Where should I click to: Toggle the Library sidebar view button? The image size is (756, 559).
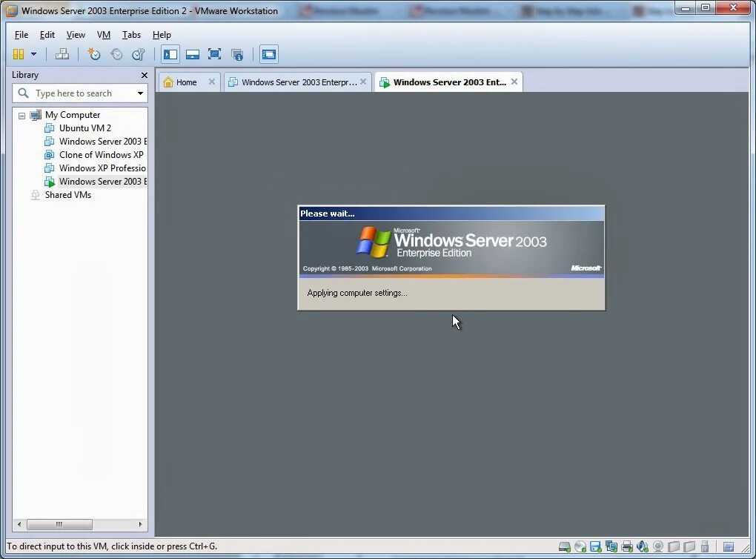[170, 54]
